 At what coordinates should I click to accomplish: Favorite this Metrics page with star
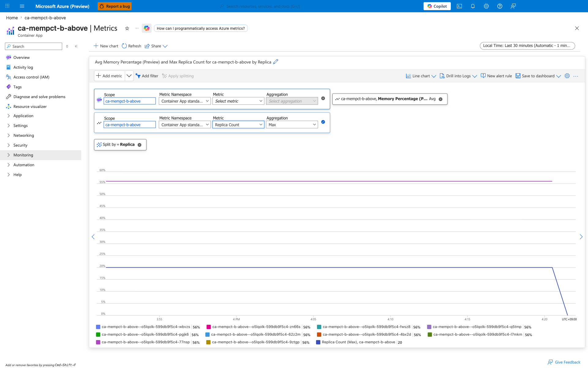coord(127,29)
